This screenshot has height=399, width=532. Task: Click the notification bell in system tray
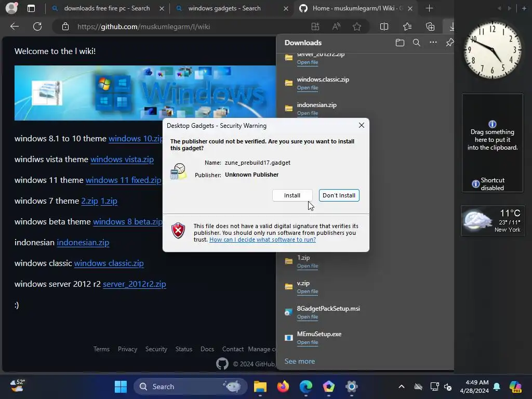497,387
